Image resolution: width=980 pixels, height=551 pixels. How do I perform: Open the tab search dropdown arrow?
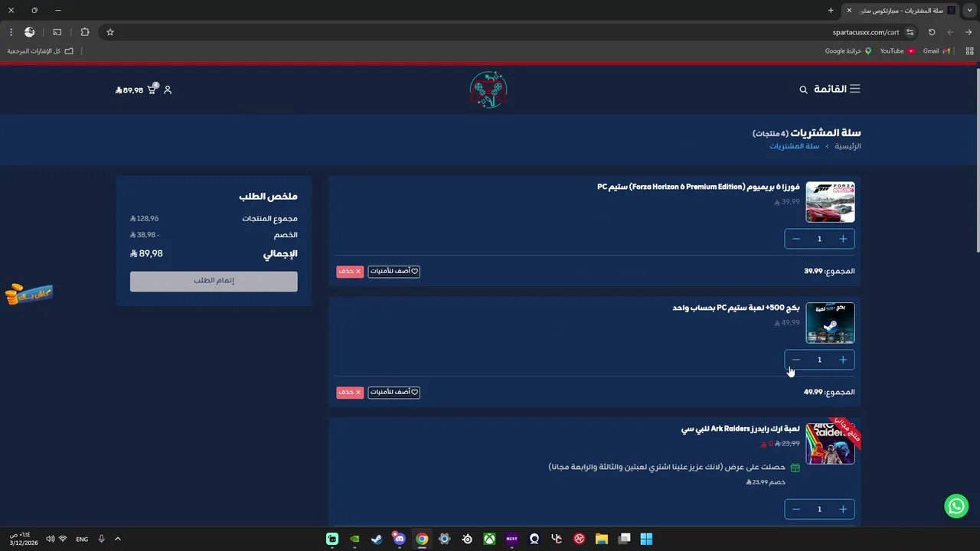click(970, 10)
